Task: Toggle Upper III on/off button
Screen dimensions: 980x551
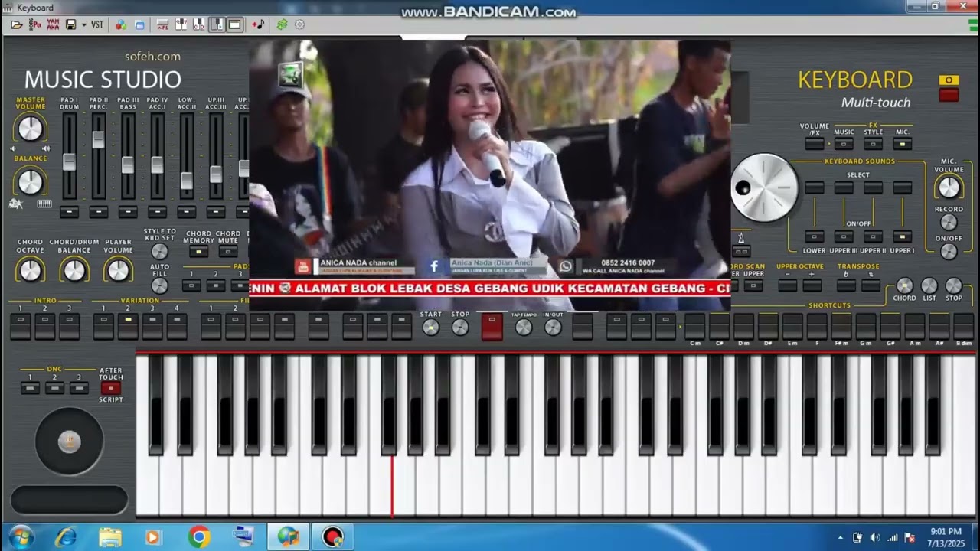Action: coord(844,236)
